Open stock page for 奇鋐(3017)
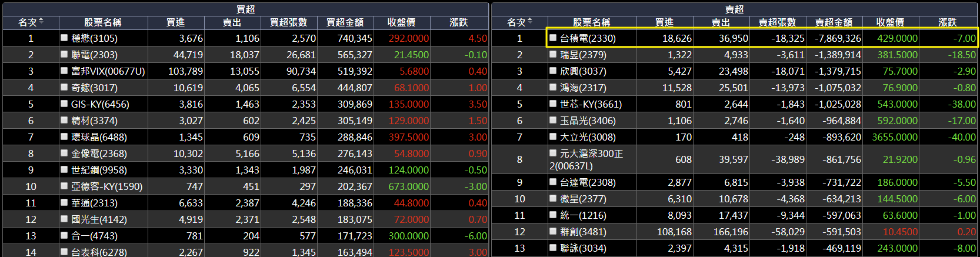Screen dimensions: 980x257 94,88
